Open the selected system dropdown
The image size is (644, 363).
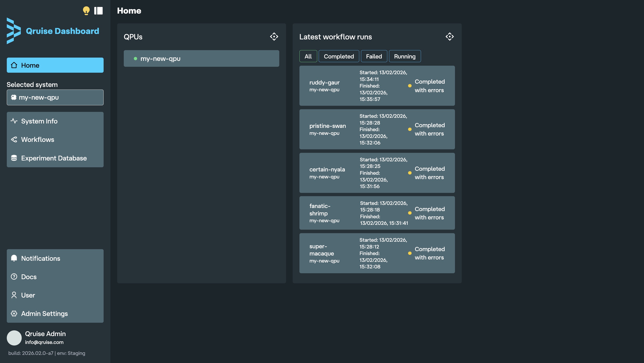click(x=55, y=97)
